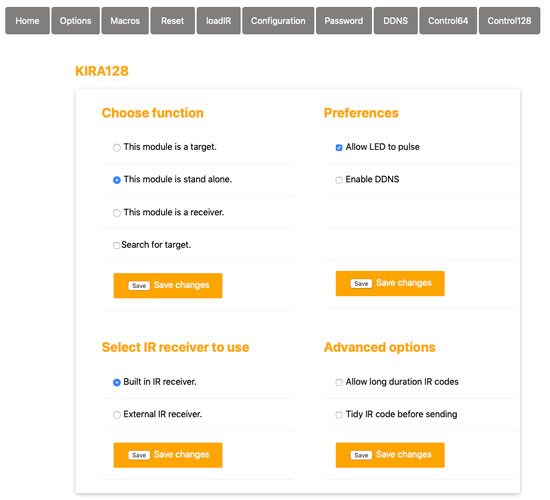Choose the External IR receiver radio
The width and height of the screenshot is (550, 500).
pyautogui.click(x=117, y=415)
